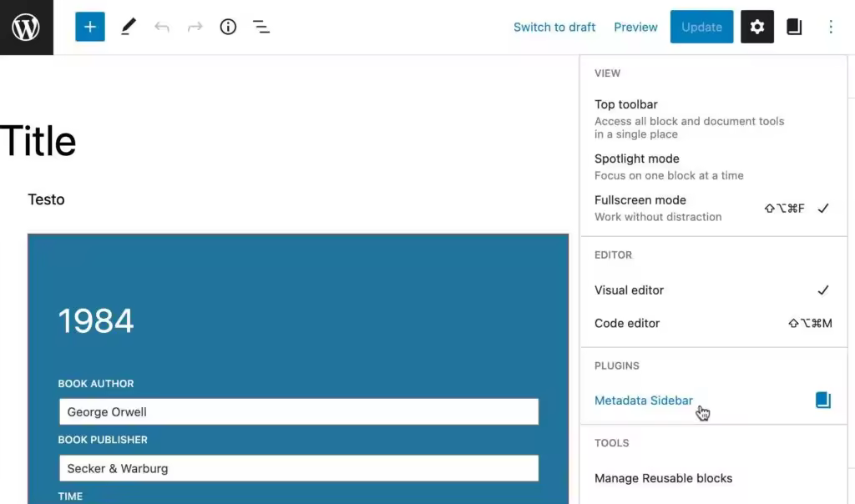Viewport: 855px width, 504px height.
Task: Open the Metadata Sidebar plugin
Action: (x=713, y=400)
